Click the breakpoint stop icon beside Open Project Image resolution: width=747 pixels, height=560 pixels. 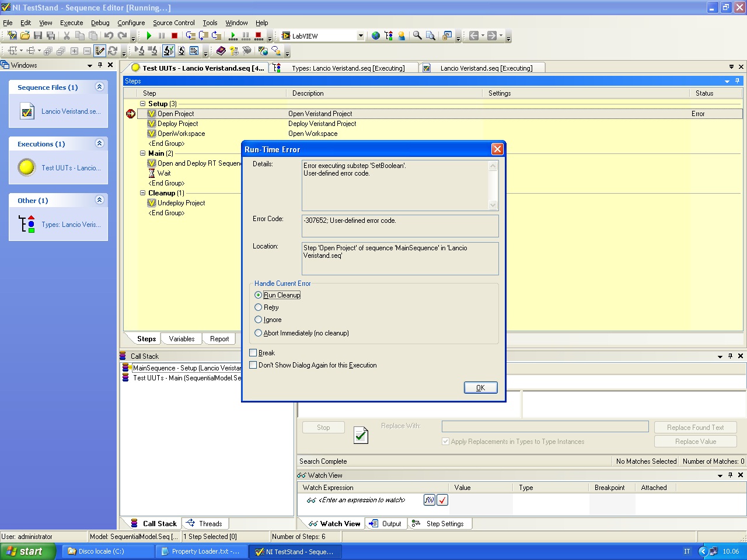131,114
